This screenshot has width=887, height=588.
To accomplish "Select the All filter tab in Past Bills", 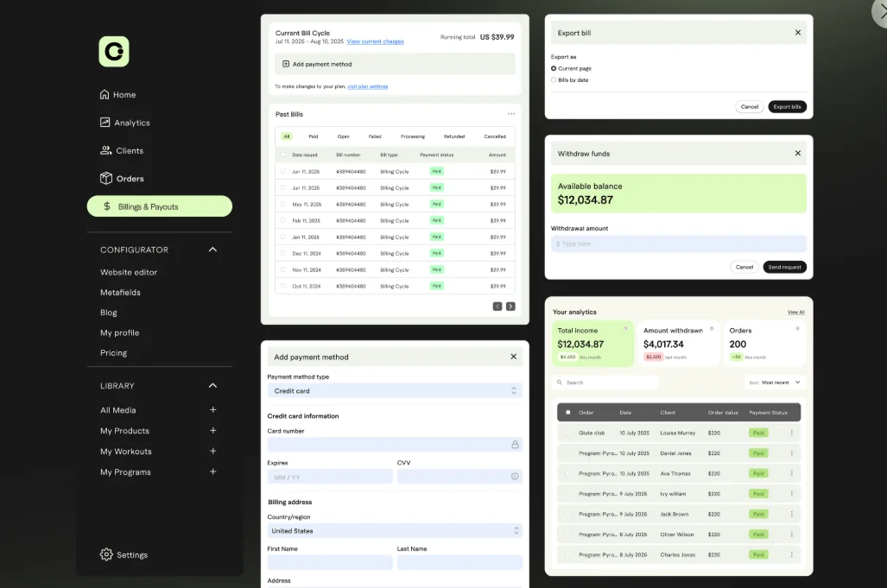I will pyautogui.click(x=287, y=136).
